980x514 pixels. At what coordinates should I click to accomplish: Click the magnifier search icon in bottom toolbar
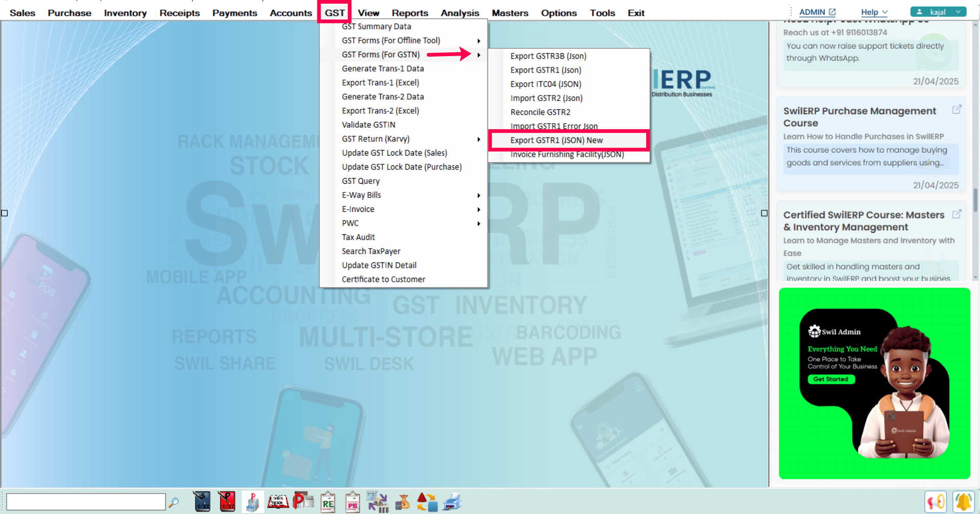click(x=174, y=502)
